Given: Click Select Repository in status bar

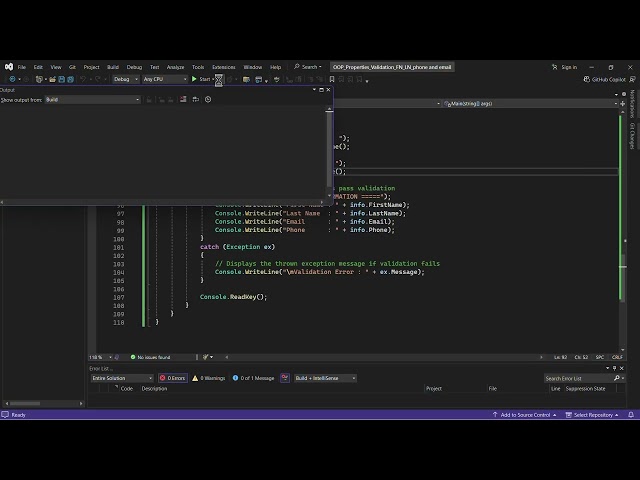Looking at the screenshot, I should (x=592, y=415).
